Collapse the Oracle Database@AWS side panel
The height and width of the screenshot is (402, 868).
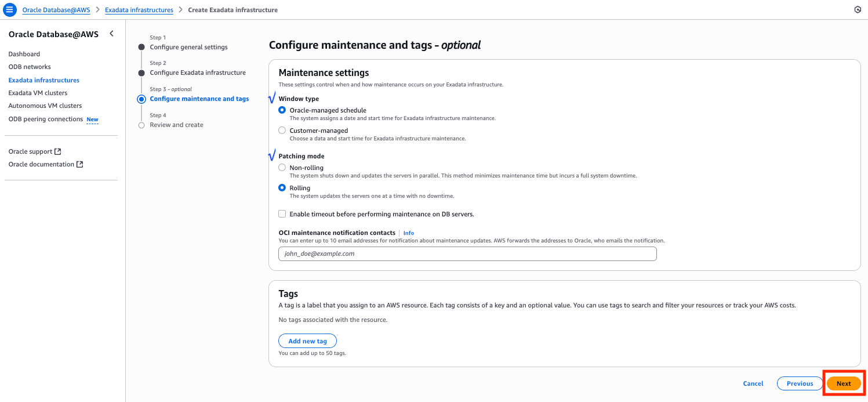[x=111, y=34]
